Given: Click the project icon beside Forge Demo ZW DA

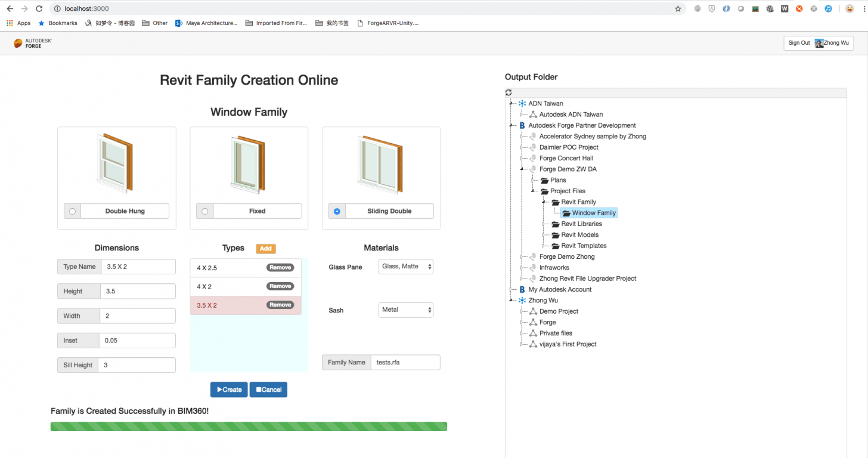Looking at the screenshot, I should (x=532, y=169).
